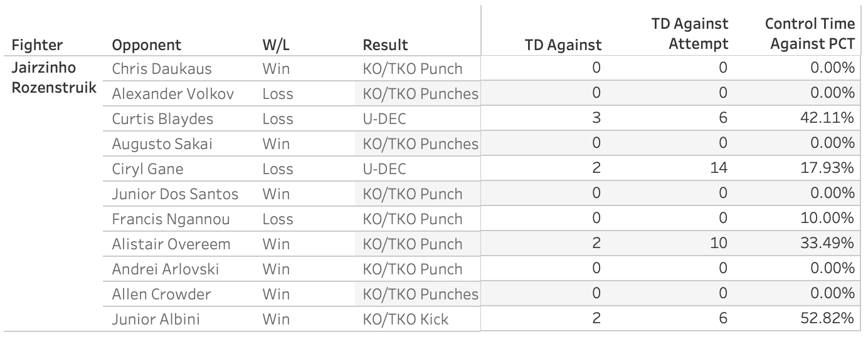Select the Chris Daukaus opponent cell
Viewport: 868px width, 342px height.
(162, 69)
